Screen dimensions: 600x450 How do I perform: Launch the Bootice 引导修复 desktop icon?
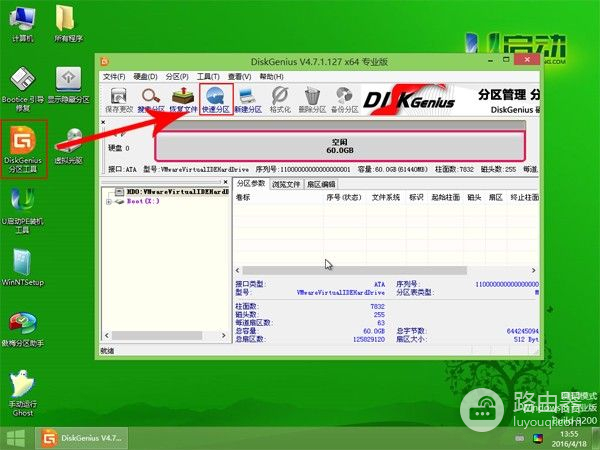pos(23,89)
